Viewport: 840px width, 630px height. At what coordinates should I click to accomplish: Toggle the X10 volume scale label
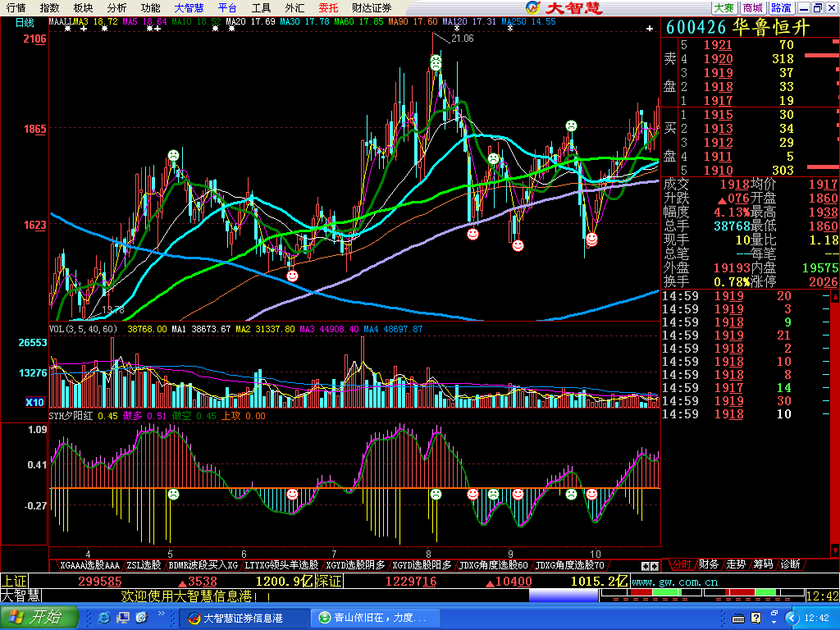tap(34, 402)
